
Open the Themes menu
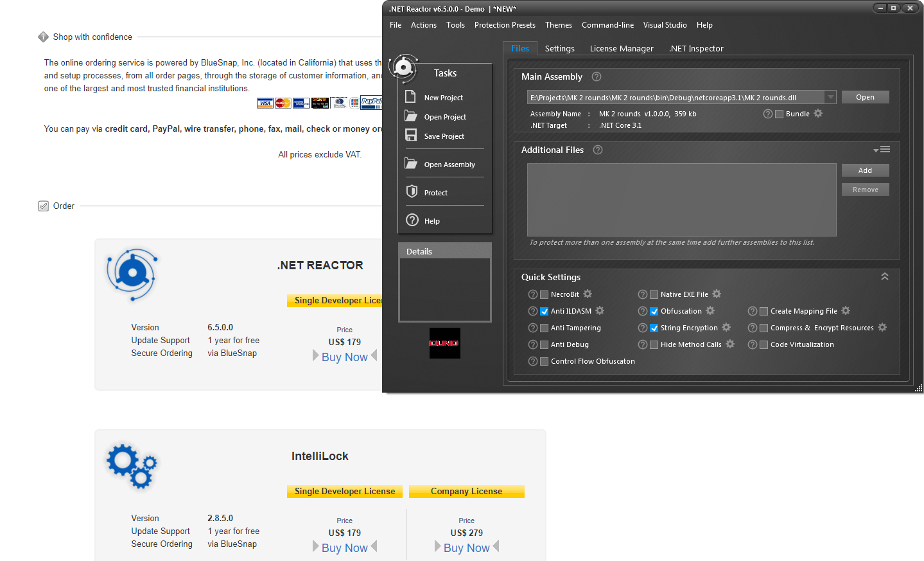[559, 25]
